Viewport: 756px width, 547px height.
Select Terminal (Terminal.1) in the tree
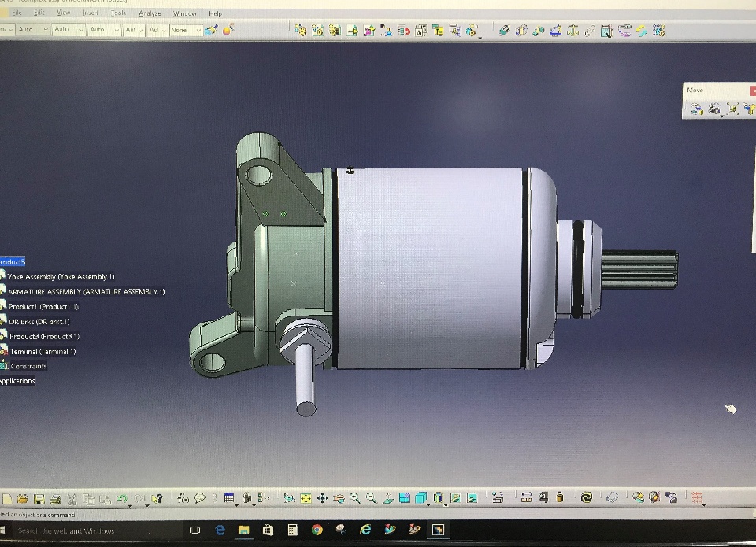point(43,351)
